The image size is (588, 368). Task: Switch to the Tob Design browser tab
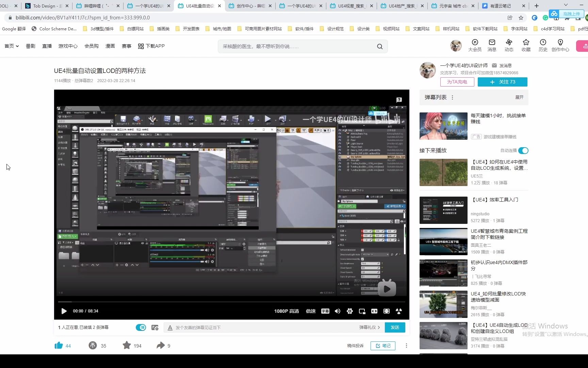point(47,6)
